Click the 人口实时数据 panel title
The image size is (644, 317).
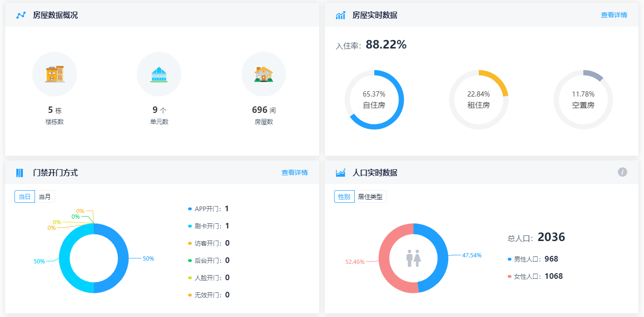click(375, 173)
